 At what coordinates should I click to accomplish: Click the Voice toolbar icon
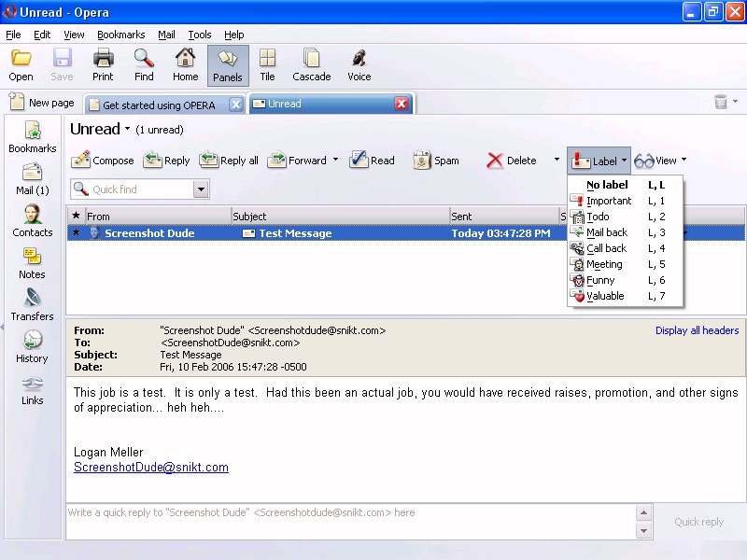tap(359, 65)
